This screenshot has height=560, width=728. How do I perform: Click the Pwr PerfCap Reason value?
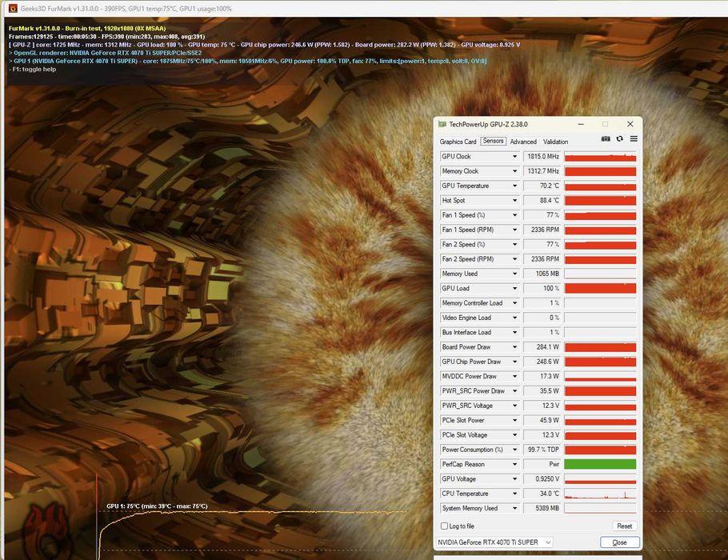point(542,464)
